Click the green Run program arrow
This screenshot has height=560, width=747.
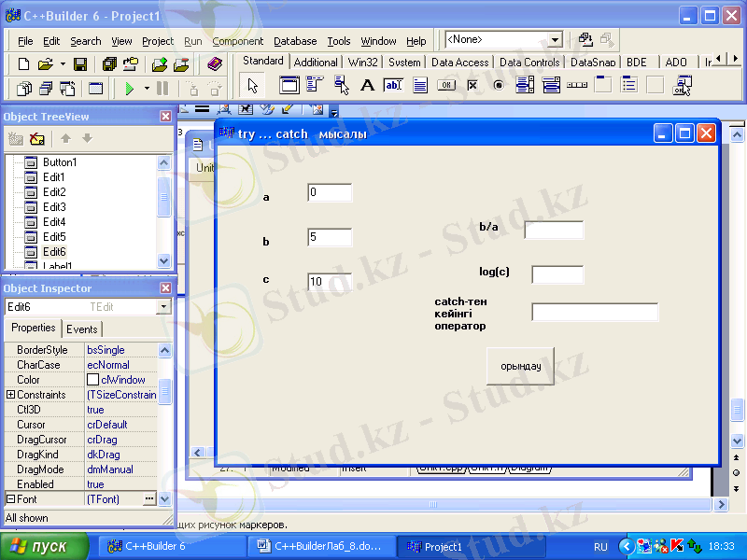(x=130, y=89)
